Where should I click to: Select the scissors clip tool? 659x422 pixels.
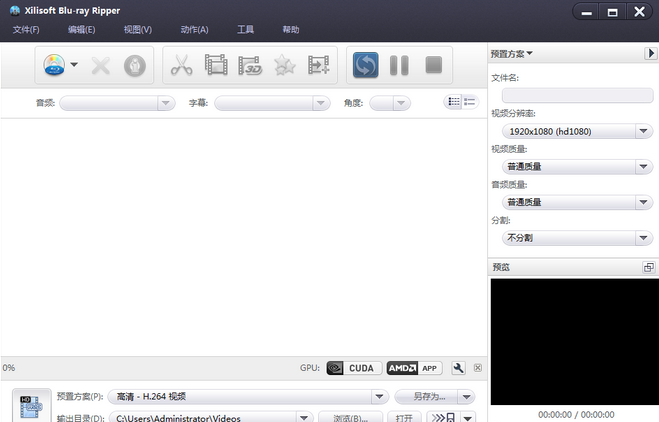click(x=182, y=65)
